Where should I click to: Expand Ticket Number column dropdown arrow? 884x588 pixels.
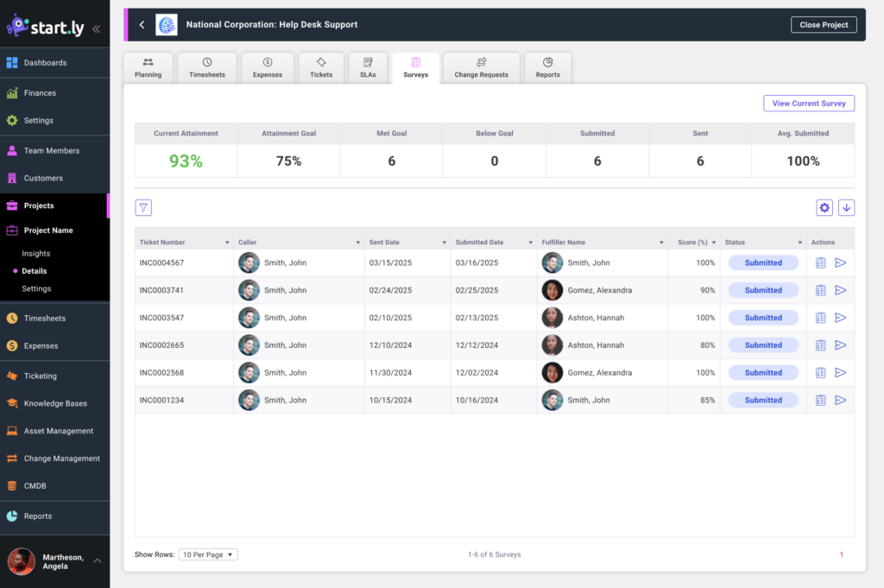pos(227,243)
